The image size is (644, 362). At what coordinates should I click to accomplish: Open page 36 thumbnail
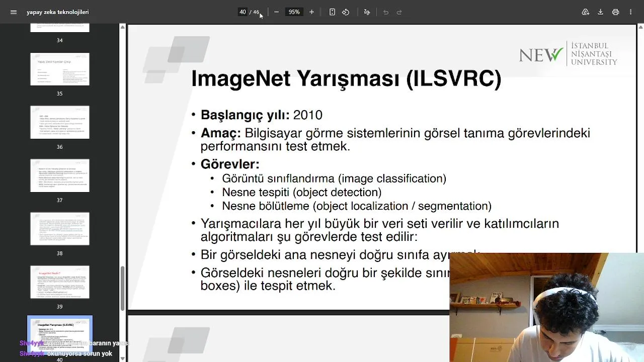click(60, 122)
